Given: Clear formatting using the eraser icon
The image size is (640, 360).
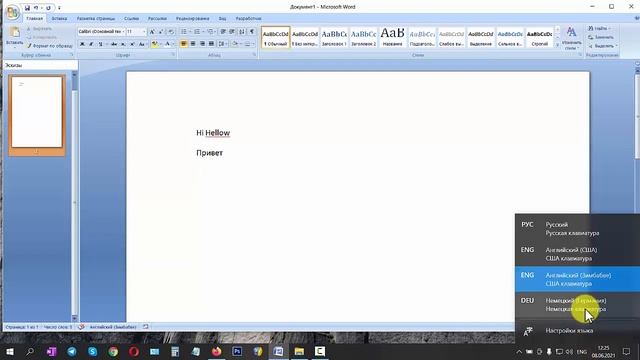Looking at the screenshot, I should (171, 31).
